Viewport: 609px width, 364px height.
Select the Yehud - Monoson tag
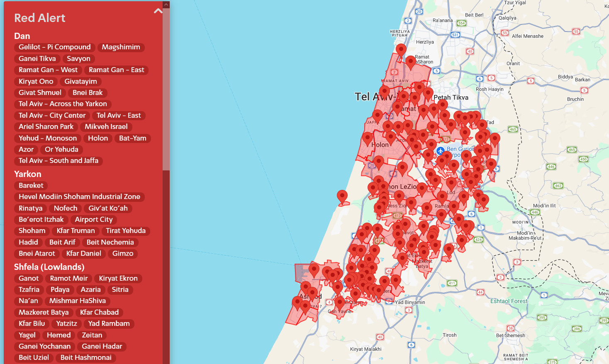pyautogui.click(x=48, y=138)
